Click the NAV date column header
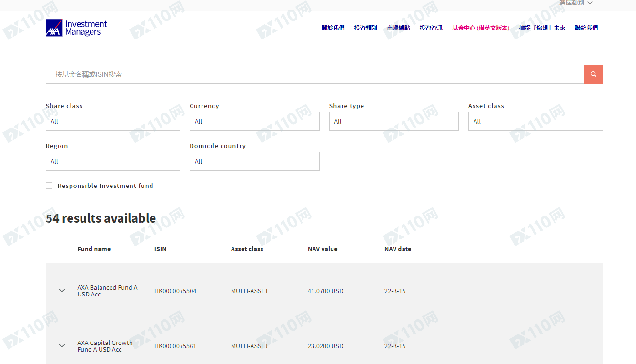 tap(398, 249)
